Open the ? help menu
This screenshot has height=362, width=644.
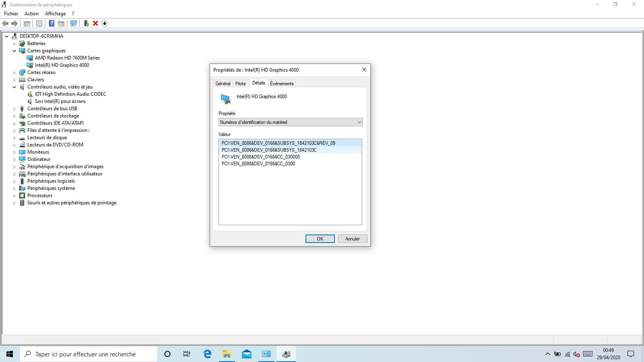click(73, 14)
